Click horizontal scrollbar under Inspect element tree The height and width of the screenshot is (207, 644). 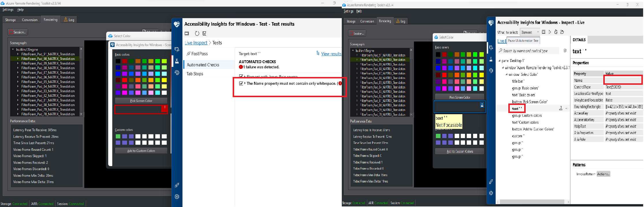[x=533, y=202]
